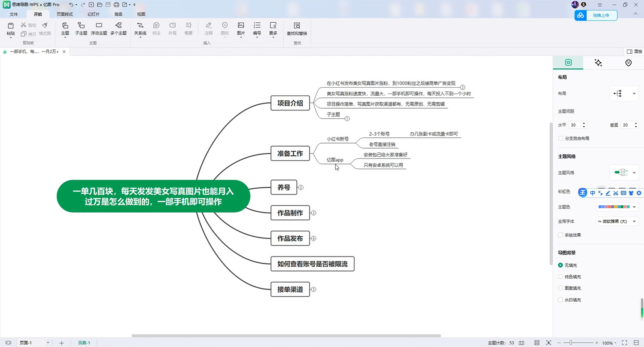Click the 关系线 relationship line tool
Viewport: 644px width, 347px height.
tap(140, 26)
